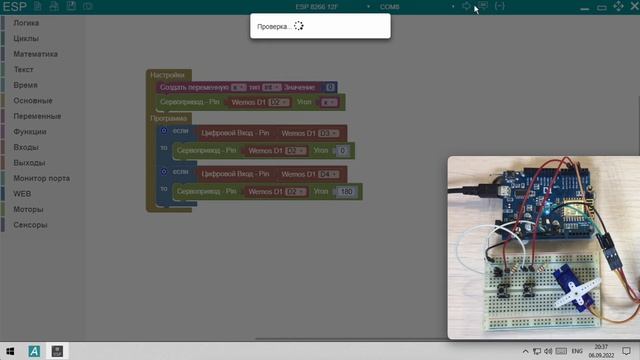
Task: Open the тип dropdown in Создать переменную block
Action: 272,87
